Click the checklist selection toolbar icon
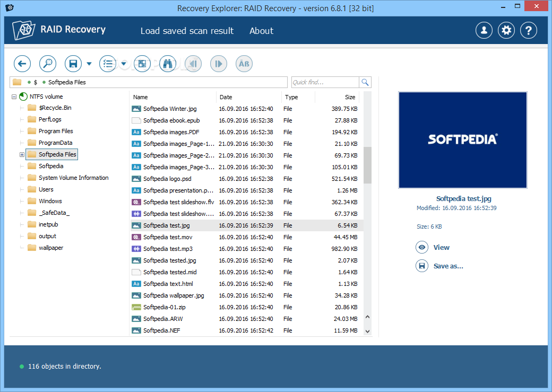 [x=108, y=64]
